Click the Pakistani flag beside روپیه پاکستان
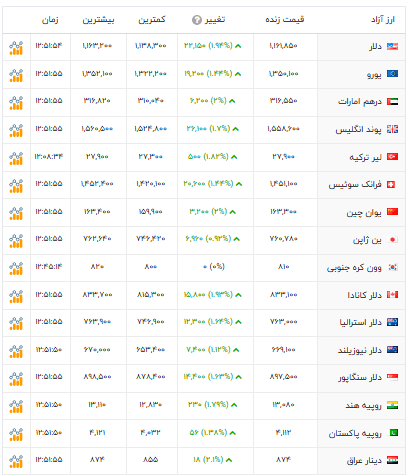Screen dimensions: 411x475 (394, 433)
